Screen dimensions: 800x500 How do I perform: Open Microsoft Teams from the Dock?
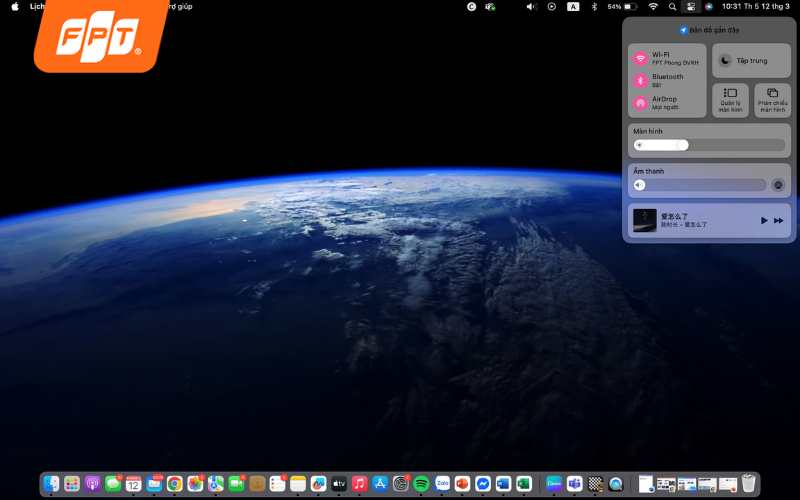point(574,483)
